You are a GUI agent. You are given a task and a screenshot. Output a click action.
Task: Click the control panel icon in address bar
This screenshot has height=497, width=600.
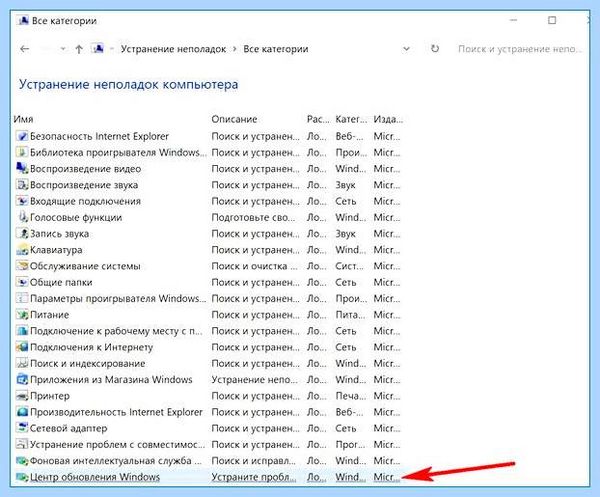click(98, 49)
